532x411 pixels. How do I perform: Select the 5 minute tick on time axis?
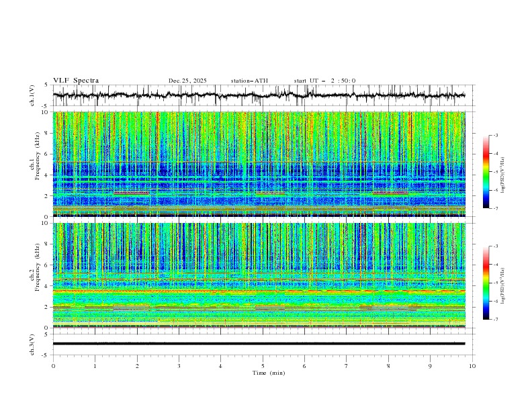(x=263, y=366)
